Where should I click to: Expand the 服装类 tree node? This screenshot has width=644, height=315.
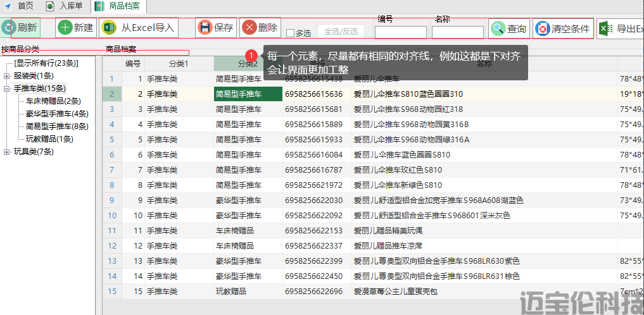[x=7, y=76]
